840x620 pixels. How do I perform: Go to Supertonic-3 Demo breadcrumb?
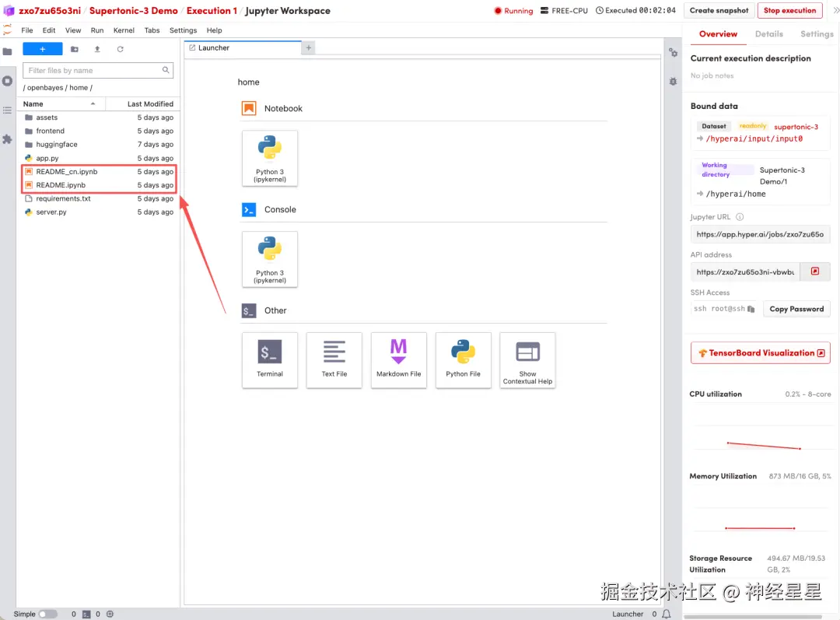(x=134, y=11)
